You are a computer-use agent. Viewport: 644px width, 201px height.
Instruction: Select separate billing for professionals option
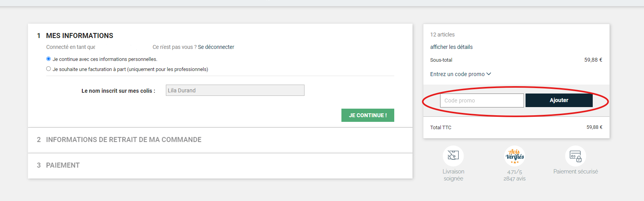click(x=49, y=69)
